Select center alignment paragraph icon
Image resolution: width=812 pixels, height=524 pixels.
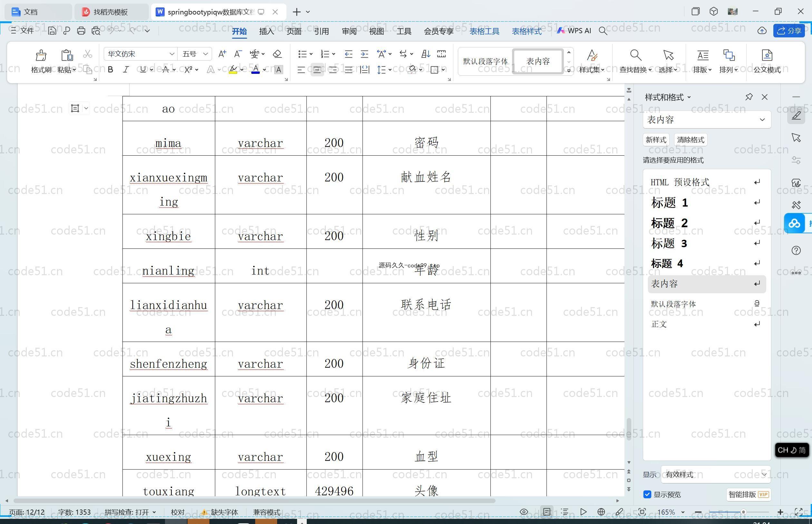click(x=317, y=70)
